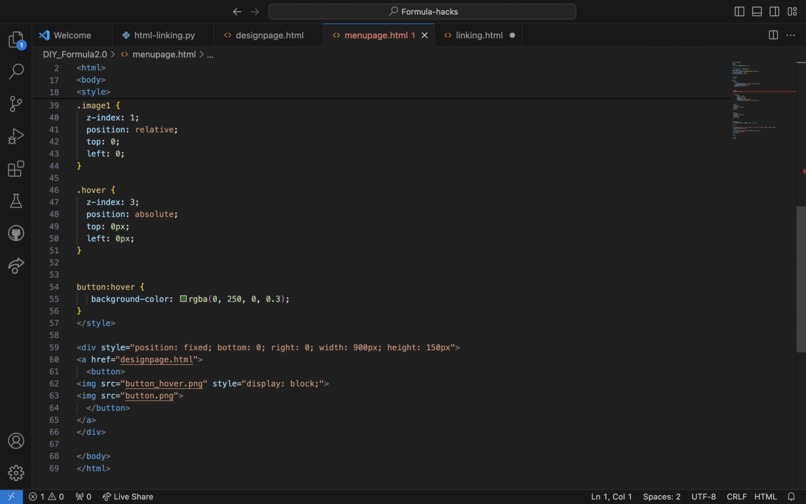Open Manage settings gear icon
Viewport: 806px width, 504px height.
click(16, 473)
